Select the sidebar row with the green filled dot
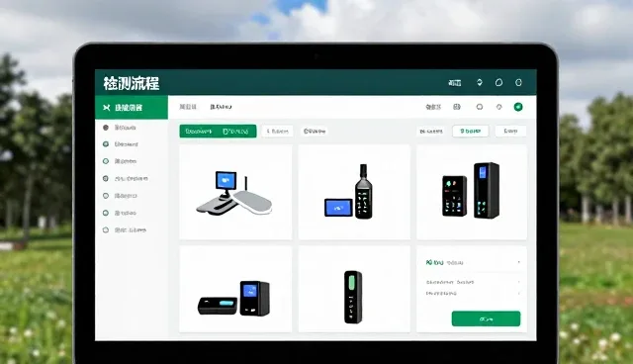 132,144
